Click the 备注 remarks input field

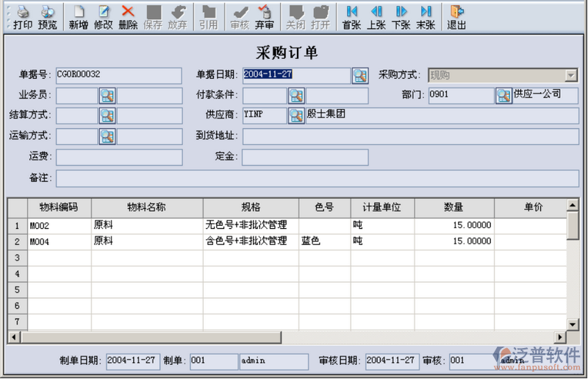318,178
